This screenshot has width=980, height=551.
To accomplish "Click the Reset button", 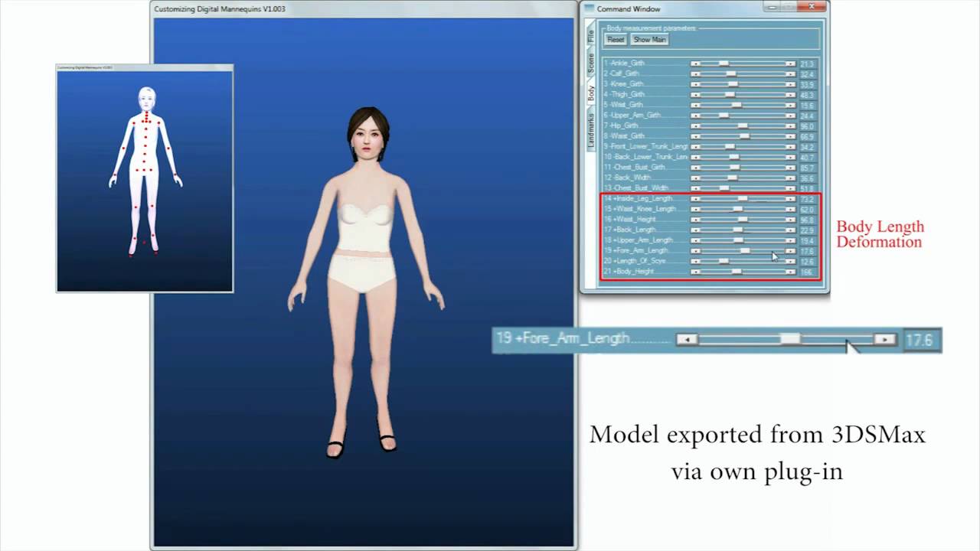I will pos(616,39).
